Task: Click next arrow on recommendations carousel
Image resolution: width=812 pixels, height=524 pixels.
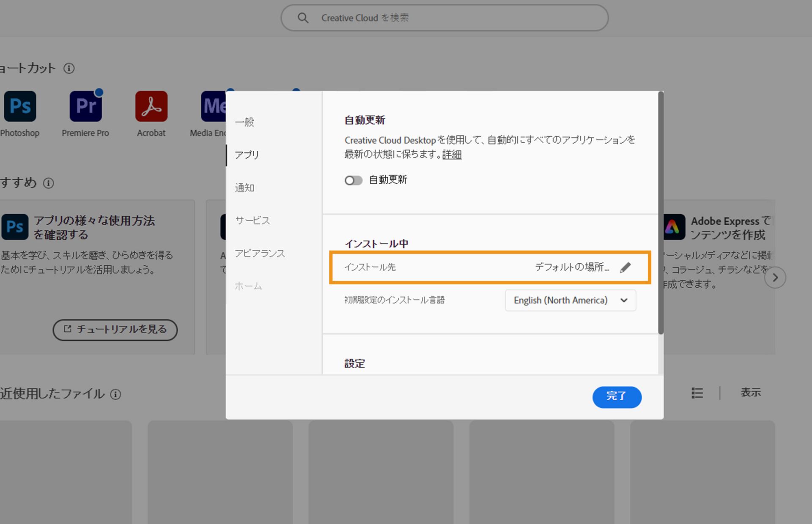Action: click(775, 278)
